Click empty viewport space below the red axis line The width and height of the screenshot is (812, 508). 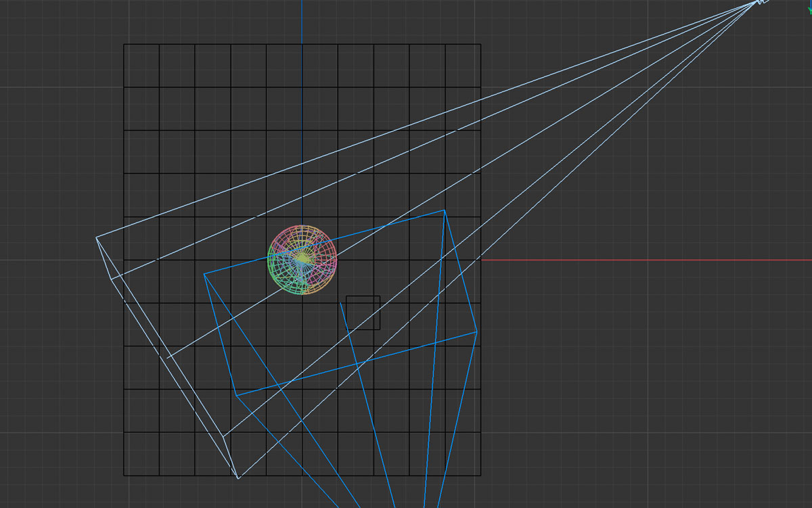pyautogui.click(x=643, y=379)
